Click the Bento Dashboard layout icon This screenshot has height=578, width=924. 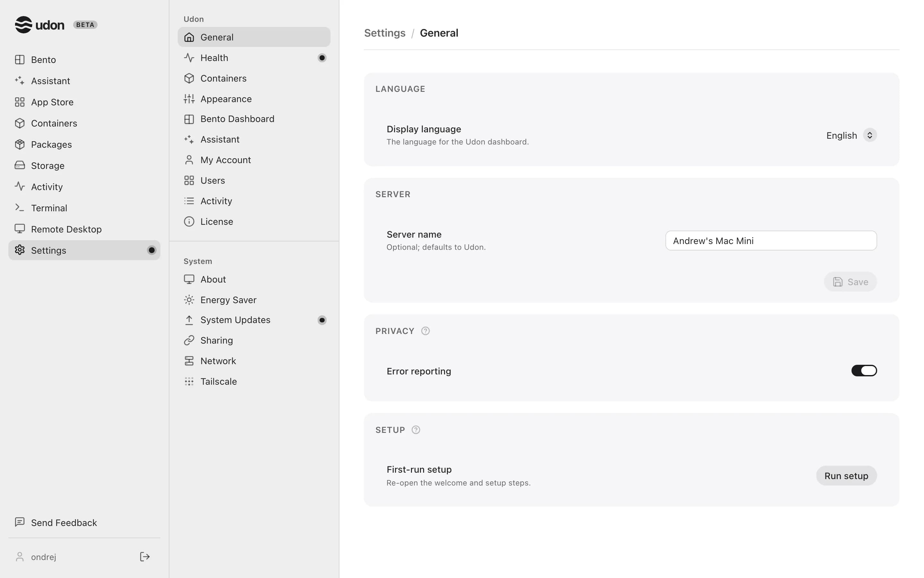tap(189, 119)
